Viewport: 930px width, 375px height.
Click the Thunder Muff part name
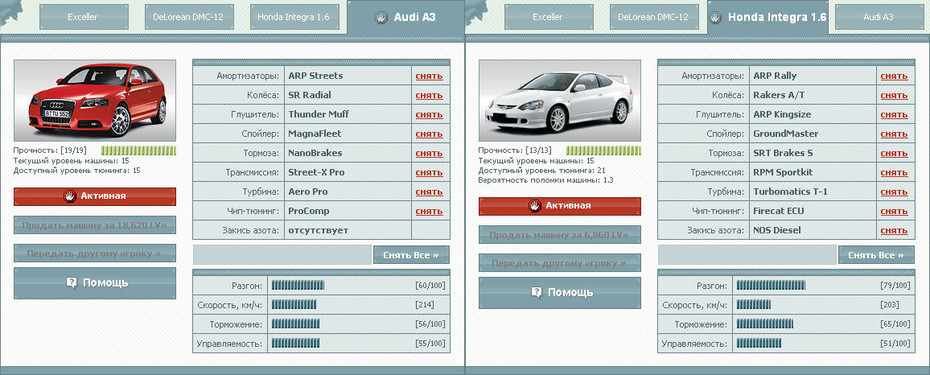point(319,115)
